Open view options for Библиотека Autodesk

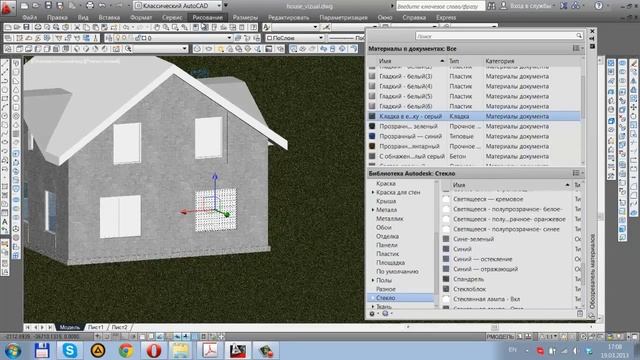tap(577, 173)
